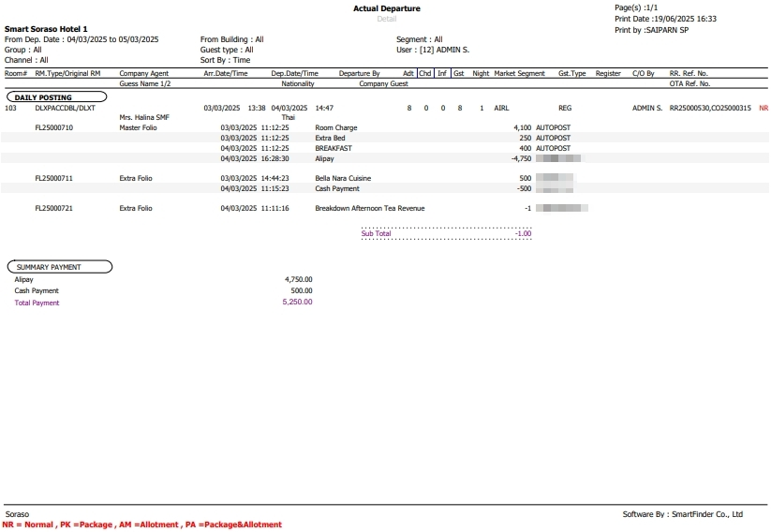Click Breakdown Afternoon Tea Revenue entry
Image resolution: width=771 pixels, height=532 pixels.
click(369, 208)
